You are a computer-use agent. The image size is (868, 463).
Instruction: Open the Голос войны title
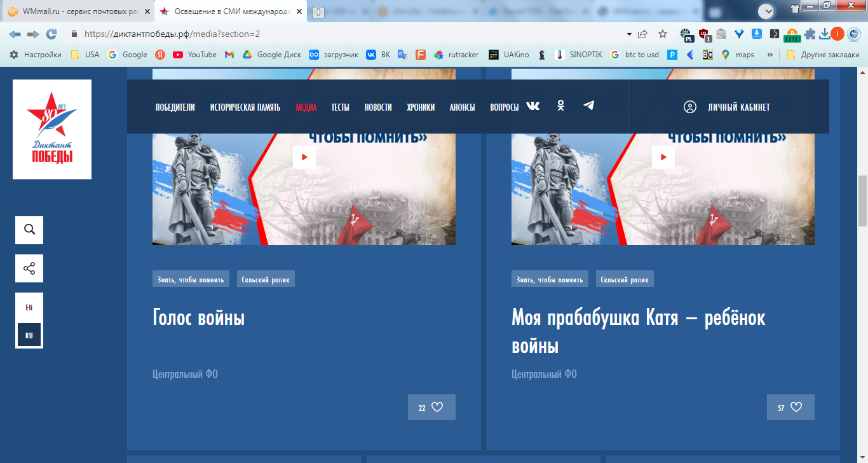(199, 317)
